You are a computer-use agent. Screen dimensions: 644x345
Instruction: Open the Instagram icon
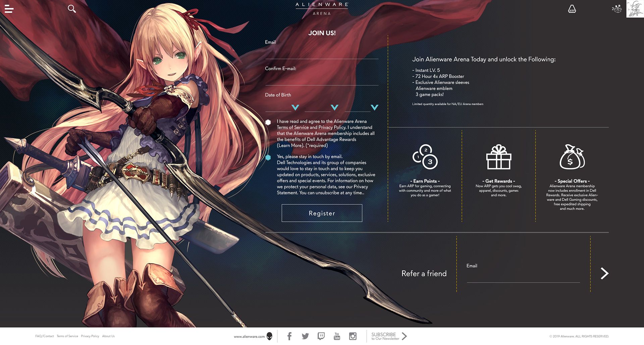click(x=353, y=336)
